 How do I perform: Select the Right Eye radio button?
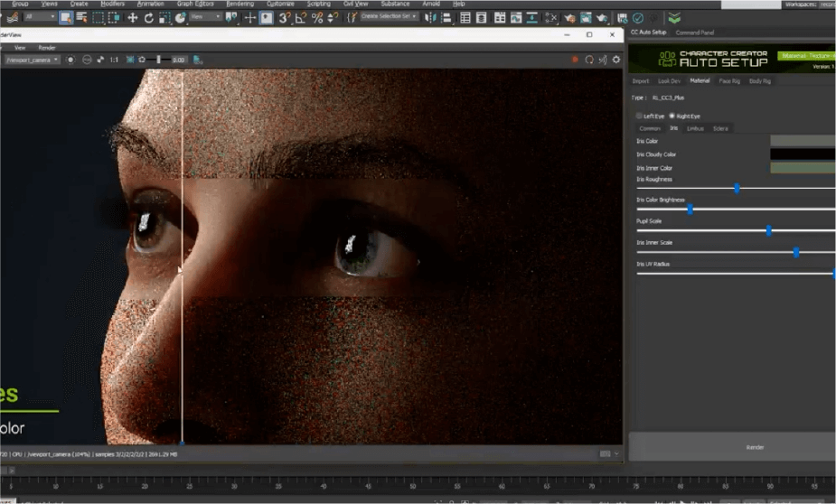tap(672, 116)
